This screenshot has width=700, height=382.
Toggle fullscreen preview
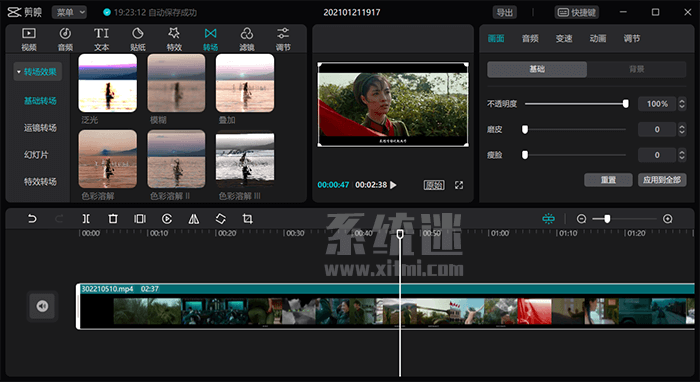[x=459, y=185]
